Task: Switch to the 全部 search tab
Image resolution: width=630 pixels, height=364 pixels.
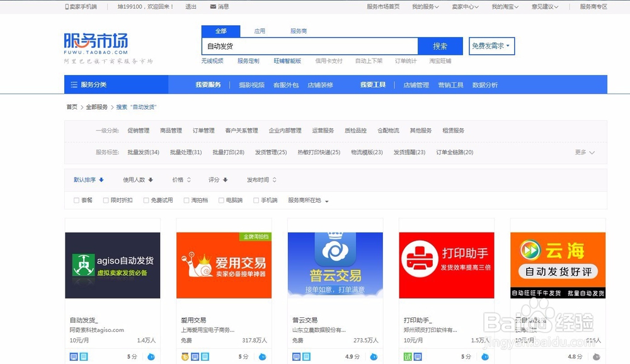Action: [x=221, y=31]
